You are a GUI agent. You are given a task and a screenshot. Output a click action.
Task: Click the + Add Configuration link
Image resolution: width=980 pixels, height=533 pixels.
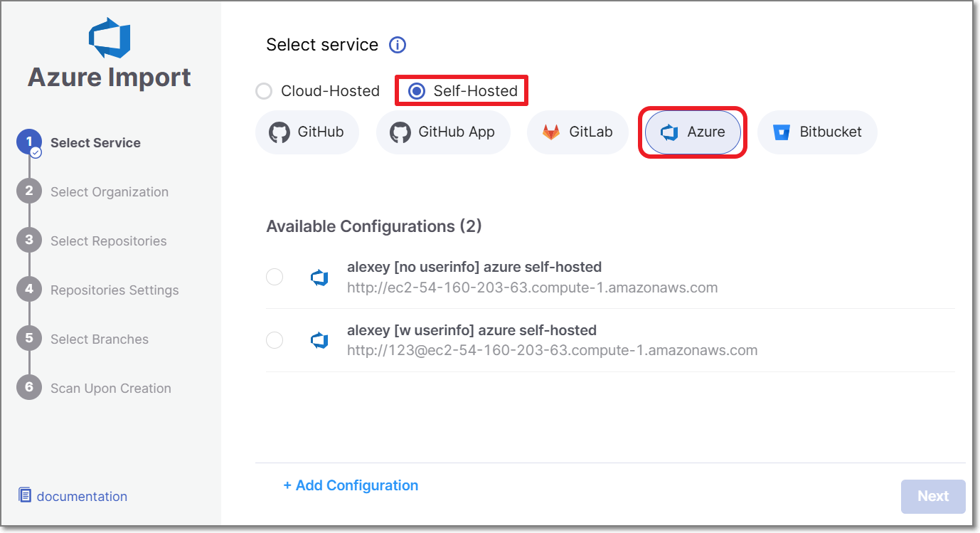(351, 485)
